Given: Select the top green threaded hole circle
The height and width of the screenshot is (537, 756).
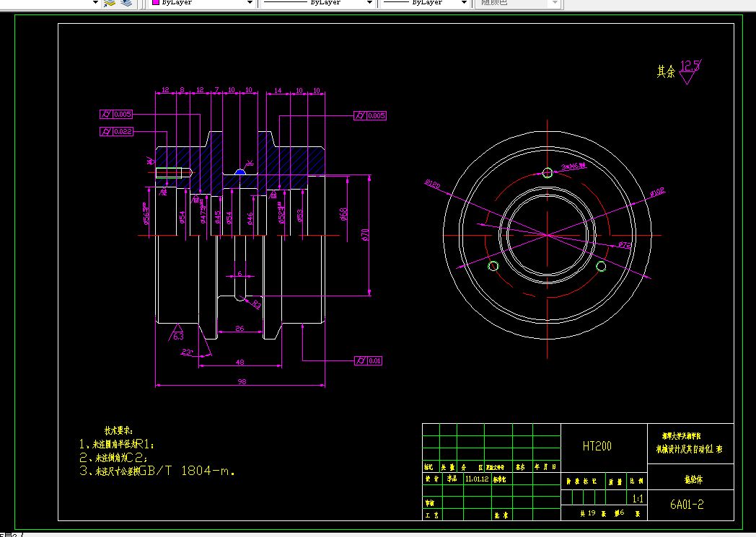Looking at the screenshot, I should coord(548,172).
